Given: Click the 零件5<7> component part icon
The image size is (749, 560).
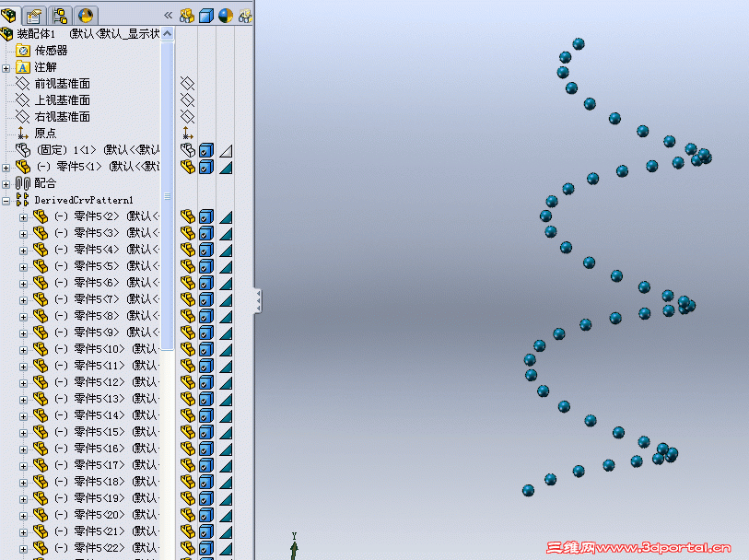Looking at the screenshot, I should click(41, 299).
